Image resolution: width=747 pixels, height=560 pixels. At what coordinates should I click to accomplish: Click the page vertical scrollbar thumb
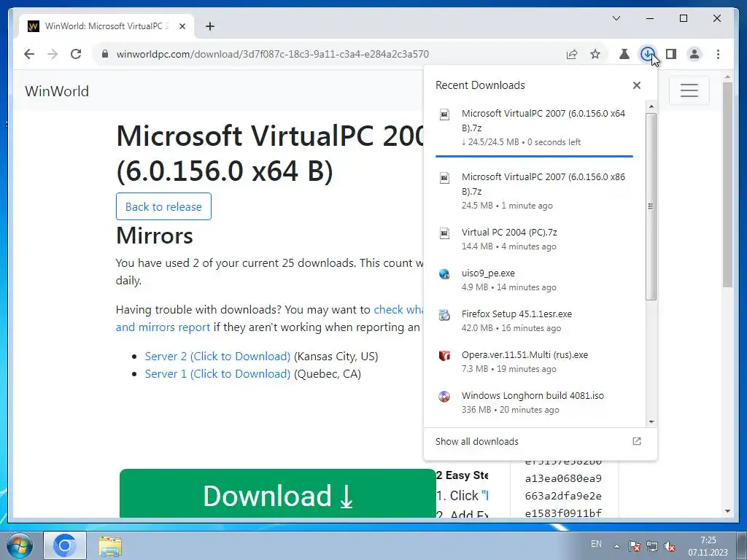[x=727, y=184]
